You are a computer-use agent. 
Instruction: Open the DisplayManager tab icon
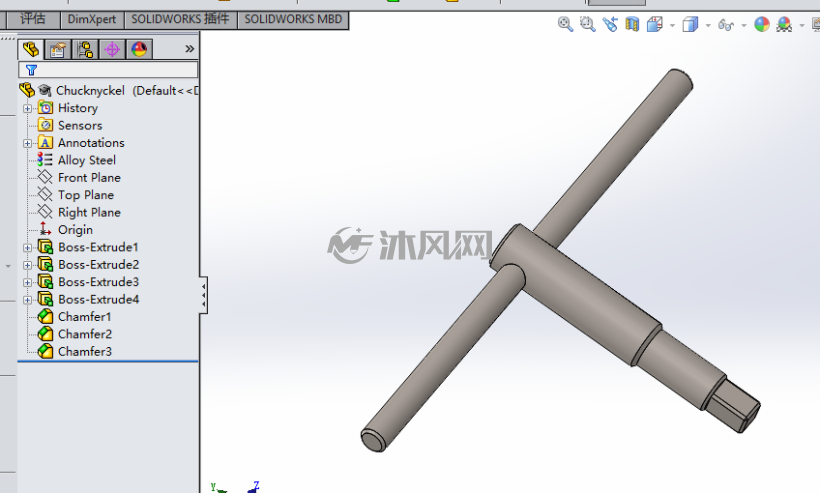139,50
